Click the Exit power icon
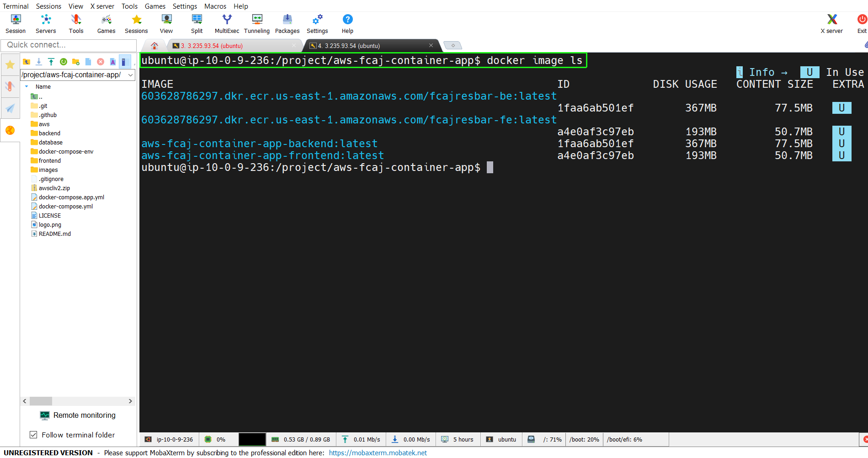 point(862,24)
